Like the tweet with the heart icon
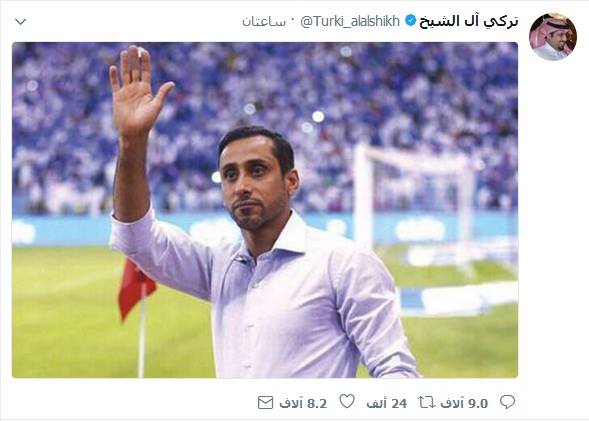 coord(347,401)
